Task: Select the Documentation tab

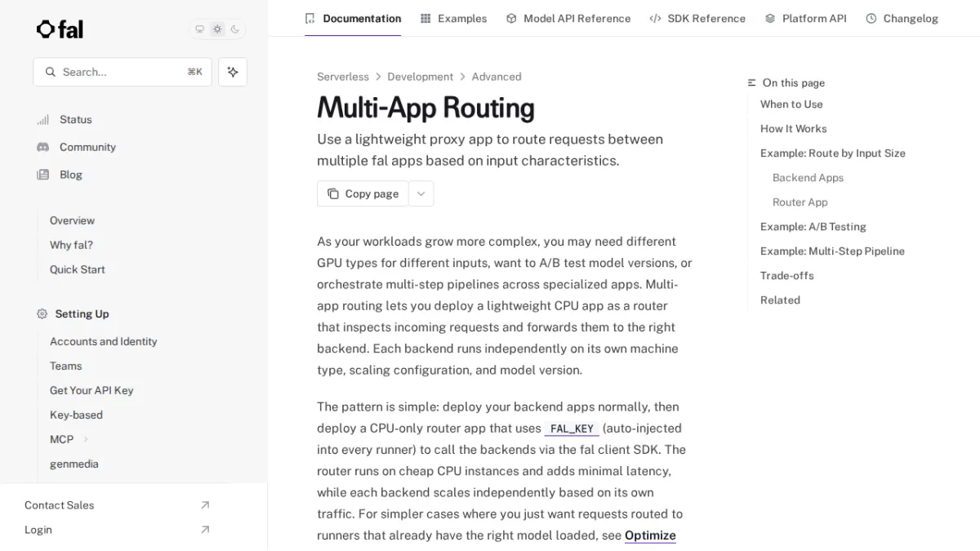Action: 353,18
